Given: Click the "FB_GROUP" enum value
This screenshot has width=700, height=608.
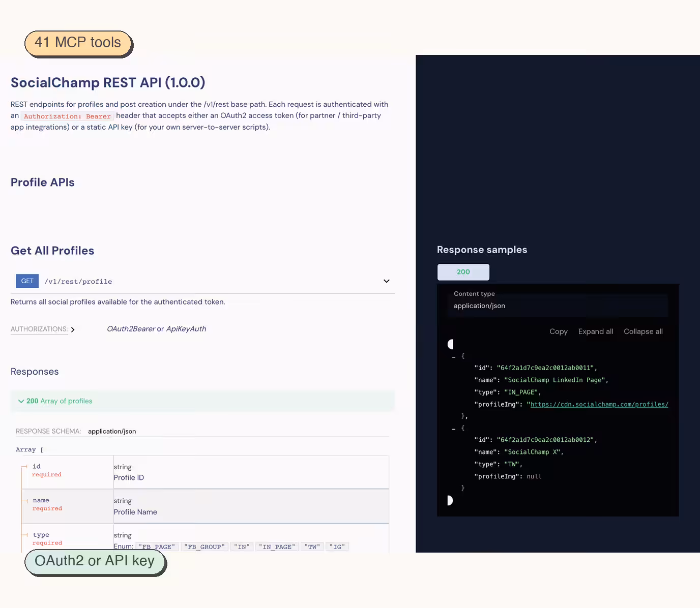Looking at the screenshot, I should 204,547.
